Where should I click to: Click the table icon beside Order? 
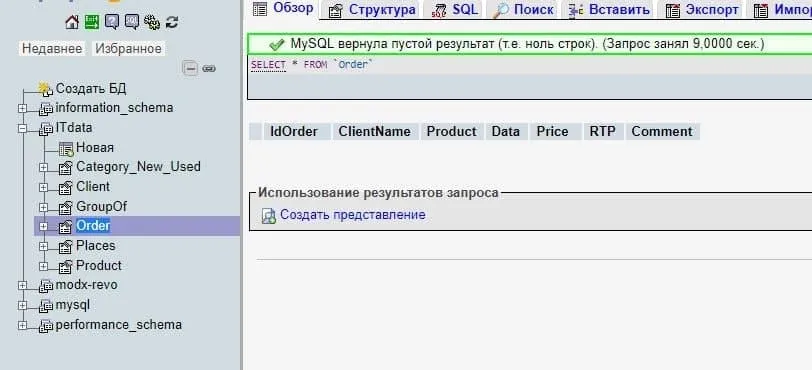(x=66, y=226)
